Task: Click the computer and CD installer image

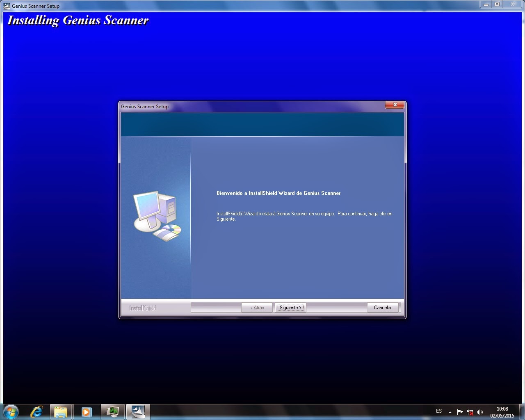Action: click(157, 216)
